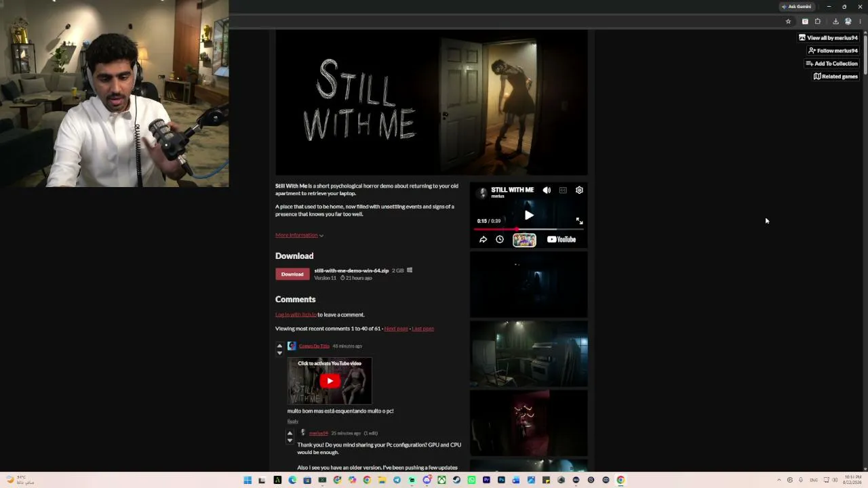
Task: Open the trailer on YouTube via logo
Action: [x=561, y=239]
